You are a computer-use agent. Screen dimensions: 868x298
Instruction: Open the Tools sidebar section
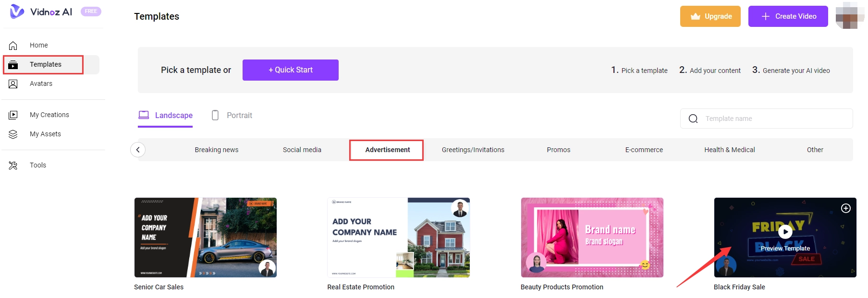click(x=37, y=165)
